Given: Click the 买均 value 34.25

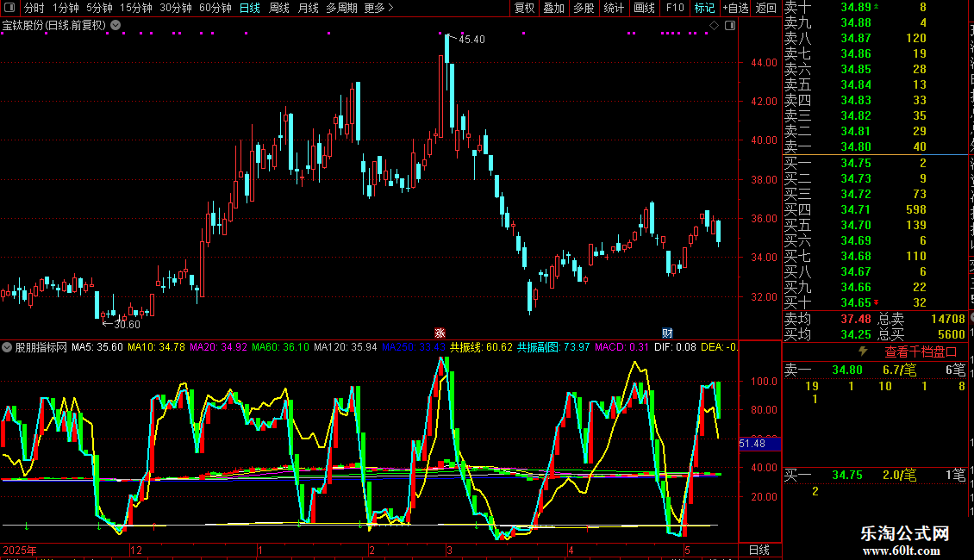Looking at the screenshot, I should point(856,334).
